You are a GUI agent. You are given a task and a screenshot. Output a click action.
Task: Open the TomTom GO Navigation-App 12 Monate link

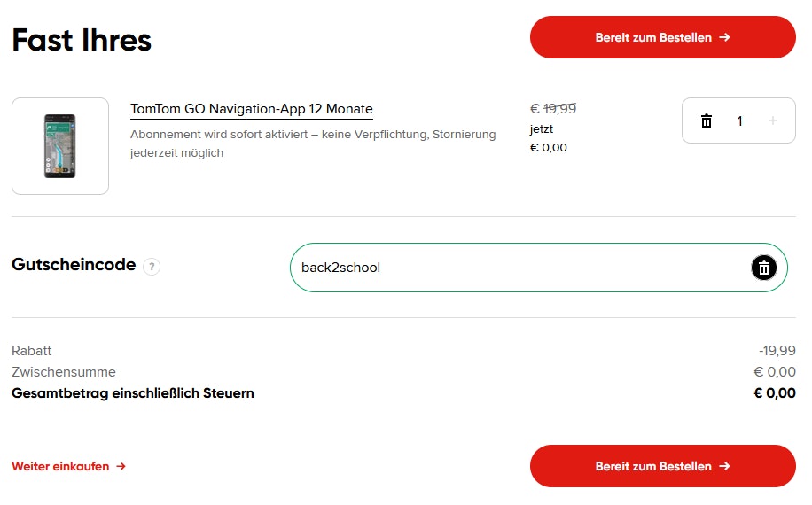point(251,109)
